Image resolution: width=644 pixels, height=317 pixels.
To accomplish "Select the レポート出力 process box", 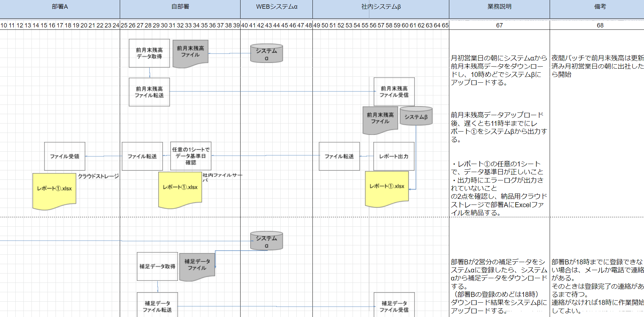I will 393,156.
